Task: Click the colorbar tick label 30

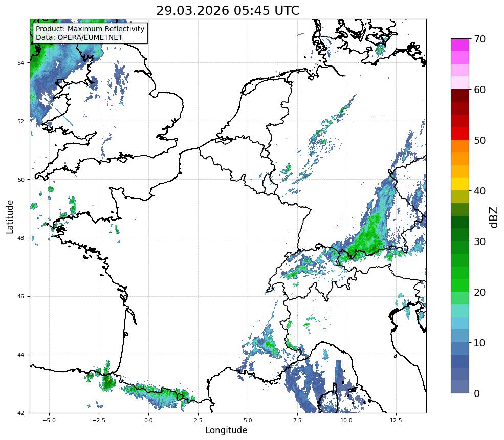Action: coord(479,241)
